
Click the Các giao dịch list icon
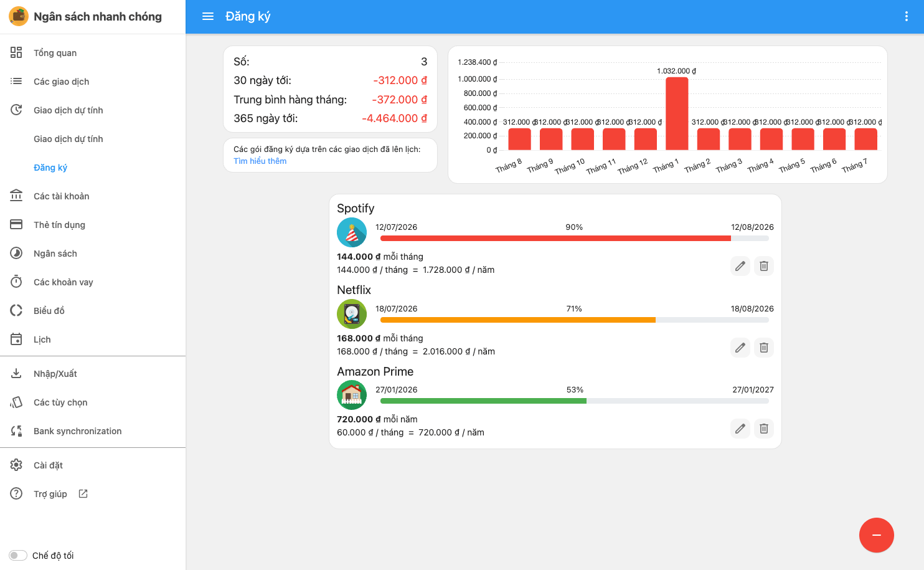(16, 81)
